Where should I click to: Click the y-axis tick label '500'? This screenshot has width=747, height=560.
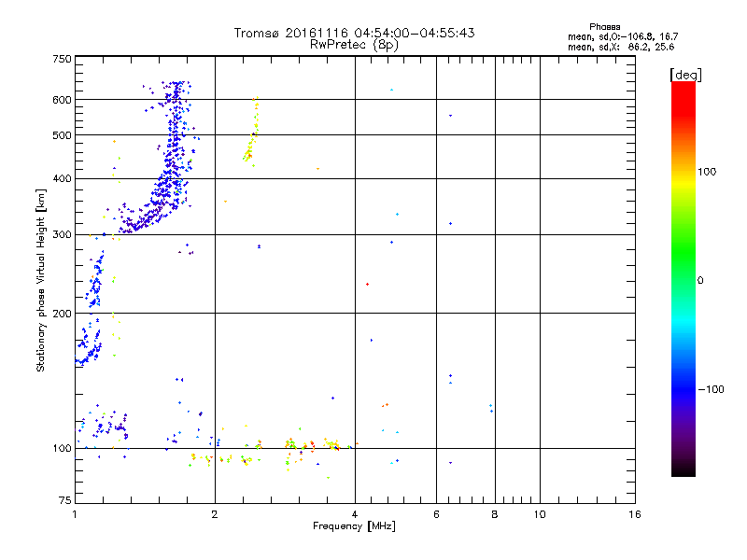coord(62,135)
